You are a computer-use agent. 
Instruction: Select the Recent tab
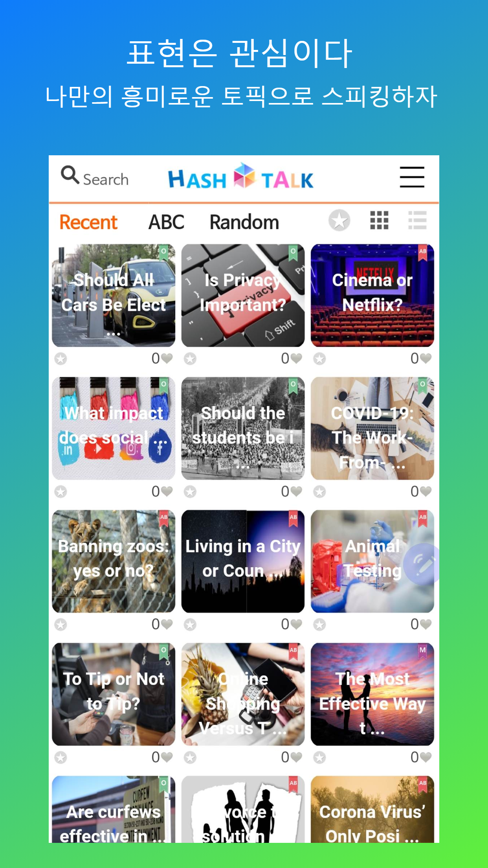coord(88,222)
